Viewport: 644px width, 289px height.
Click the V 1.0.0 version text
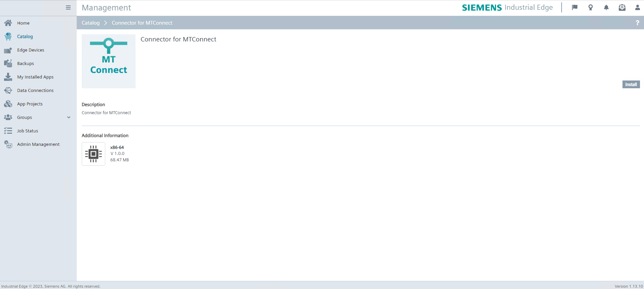(117, 154)
